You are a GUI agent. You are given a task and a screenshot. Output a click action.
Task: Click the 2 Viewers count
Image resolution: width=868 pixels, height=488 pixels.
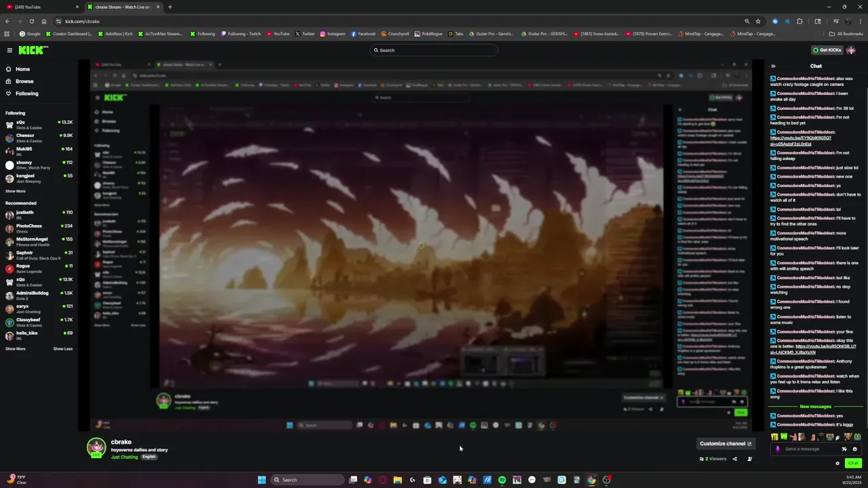(x=713, y=459)
